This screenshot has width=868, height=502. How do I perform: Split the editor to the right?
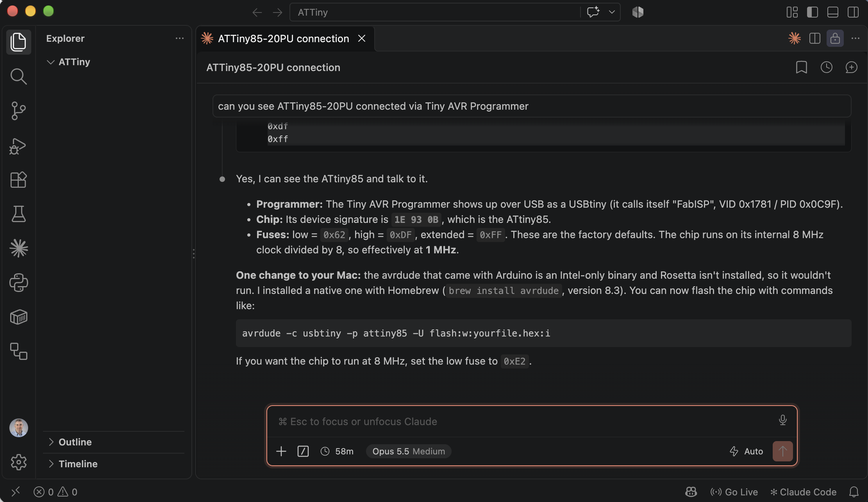(815, 38)
